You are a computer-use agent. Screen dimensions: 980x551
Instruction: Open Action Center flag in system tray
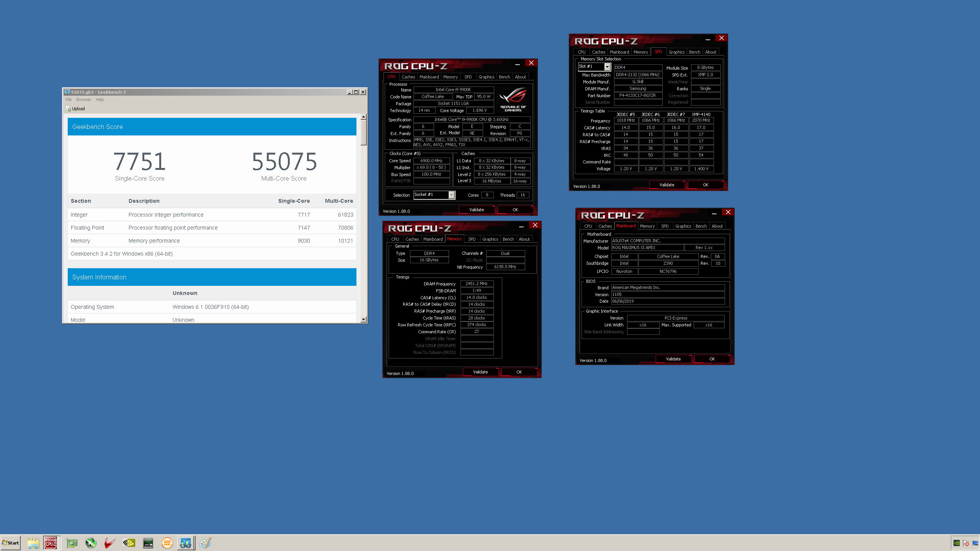966,543
